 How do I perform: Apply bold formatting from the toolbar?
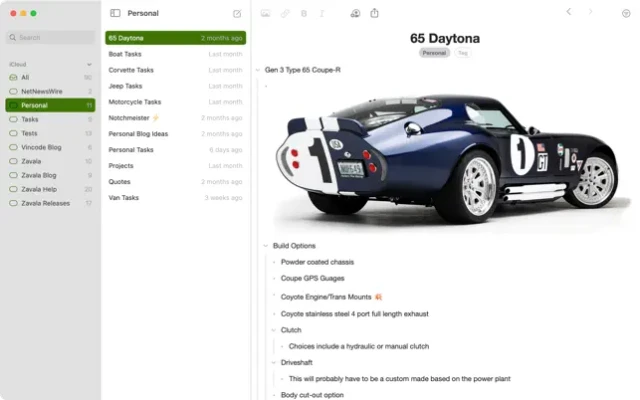coord(304,13)
